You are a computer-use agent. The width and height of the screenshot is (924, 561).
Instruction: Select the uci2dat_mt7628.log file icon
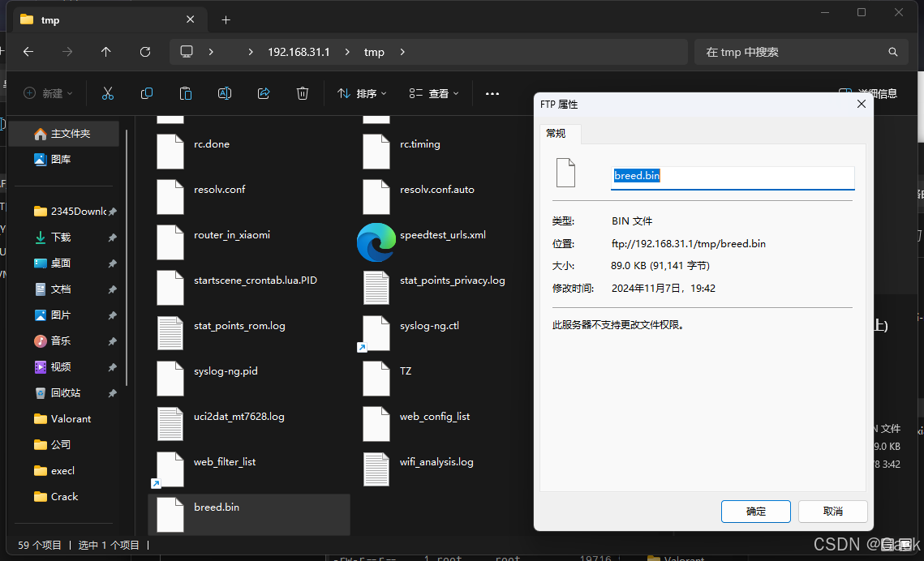[170, 424]
